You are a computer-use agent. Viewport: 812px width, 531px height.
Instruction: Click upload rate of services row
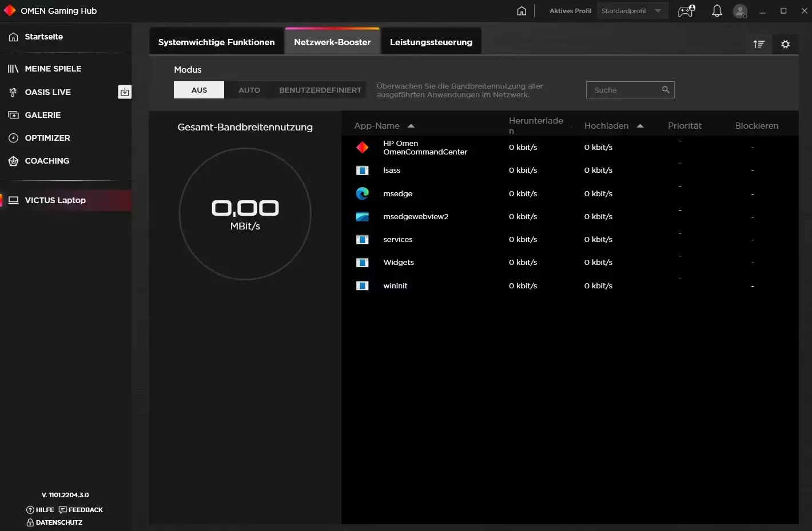point(598,240)
